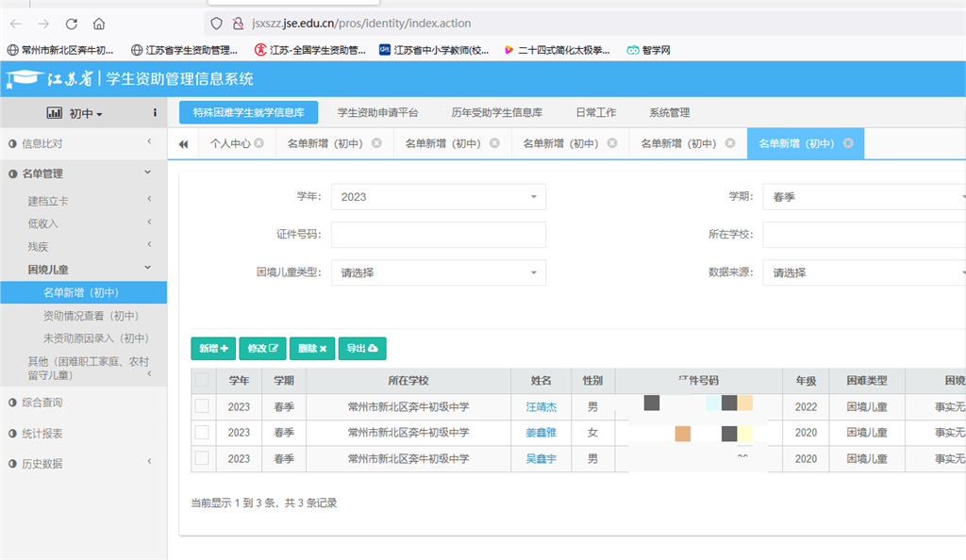This screenshot has width=966, height=560.
Task: Toggle the select-all checkbox in table header
Action: click(x=202, y=380)
